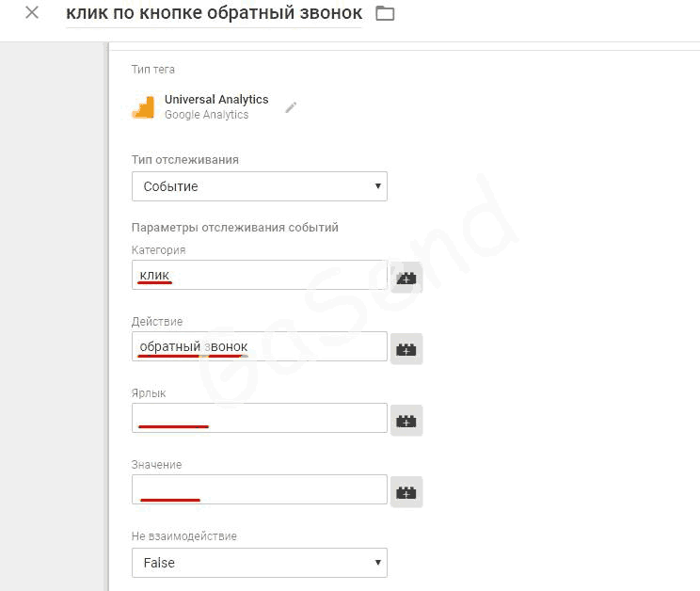The image size is (700, 591).
Task: Click the Google Analytics subtitle text
Action: pyautogui.click(x=206, y=115)
